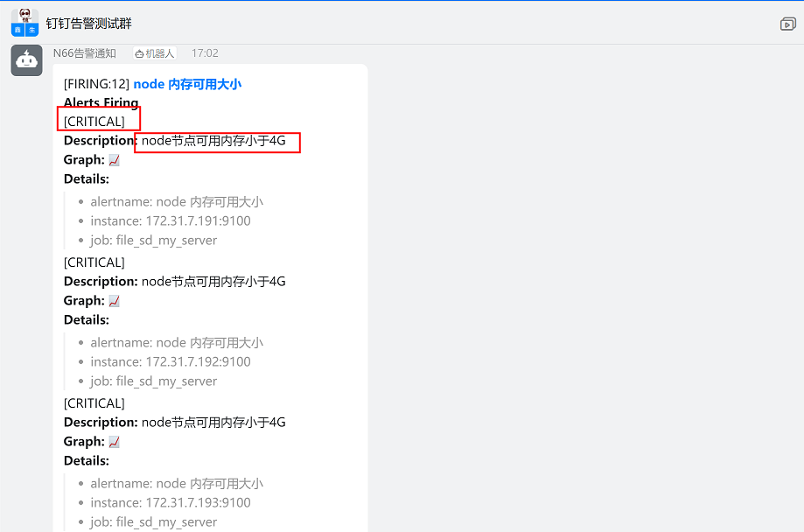Viewport: 804px width, 532px height.
Task: Open the graph chart icon for instance 172.31.7.191
Action: (x=115, y=160)
